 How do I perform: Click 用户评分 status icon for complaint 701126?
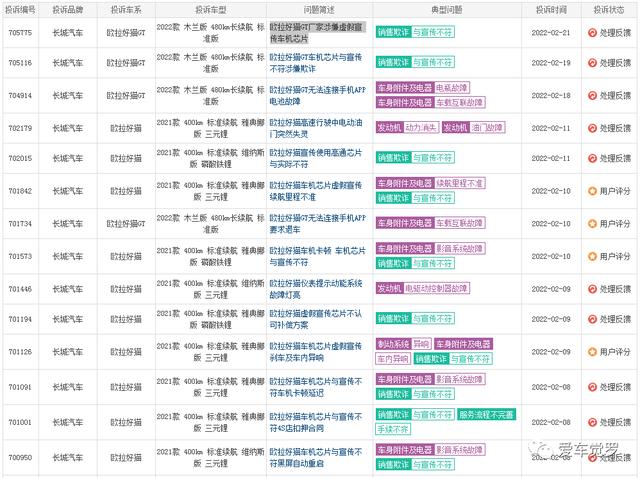tap(592, 352)
